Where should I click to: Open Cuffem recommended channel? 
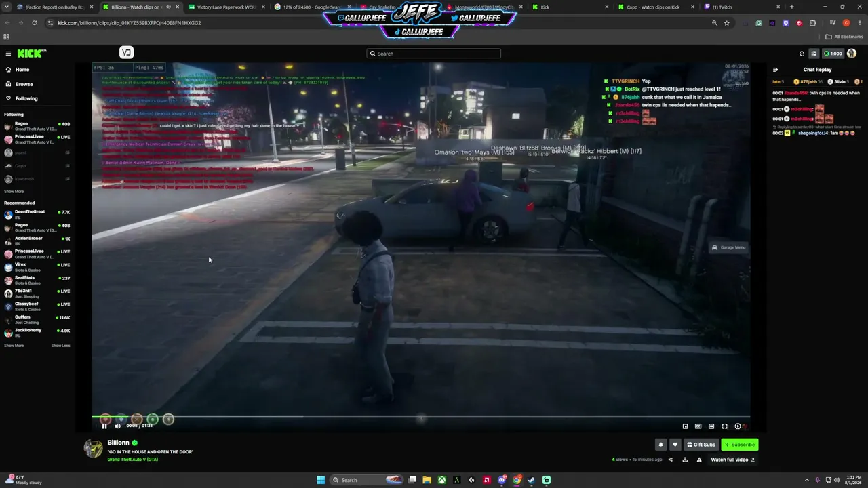click(x=37, y=320)
